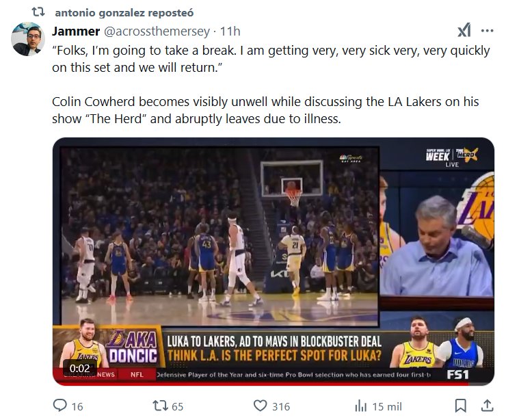This screenshot has width=506, height=420.
Task: Click the Jammer display name
Action: [76, 31]
